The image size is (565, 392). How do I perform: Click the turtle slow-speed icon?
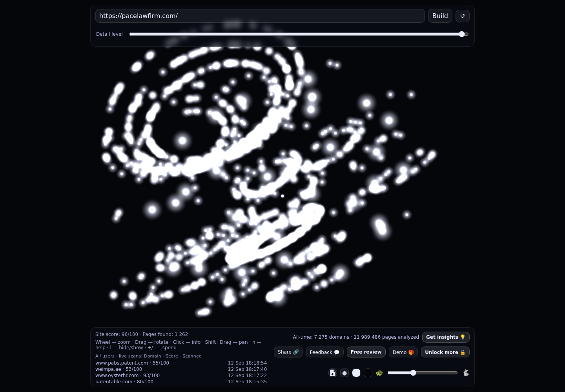point(379,373)
